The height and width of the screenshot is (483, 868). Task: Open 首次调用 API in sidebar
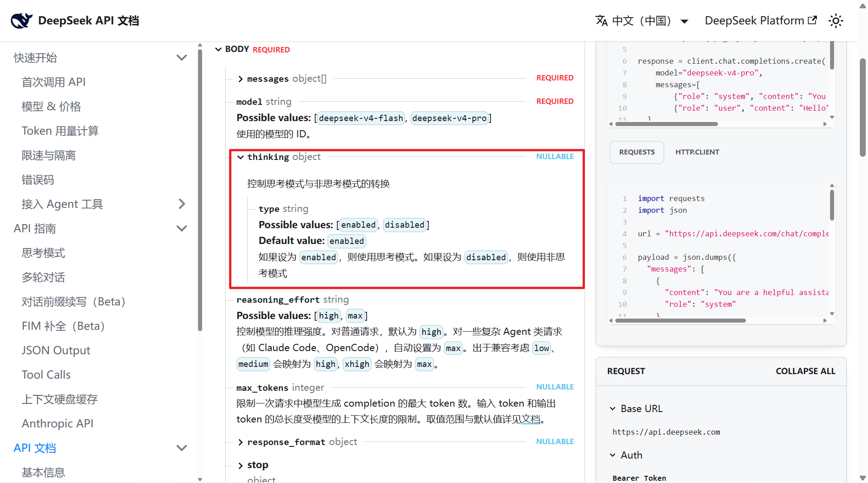[x=53, y=82]
